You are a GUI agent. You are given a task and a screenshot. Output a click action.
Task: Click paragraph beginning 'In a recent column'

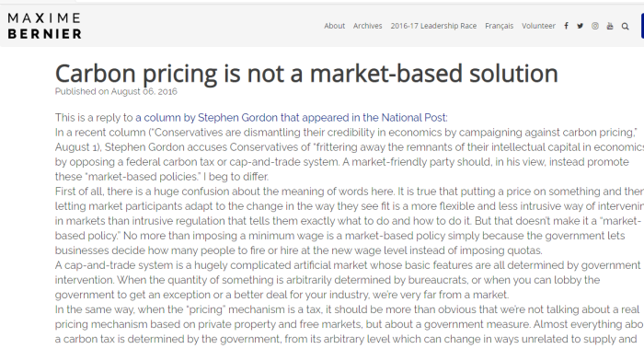(x=350, y=155)
